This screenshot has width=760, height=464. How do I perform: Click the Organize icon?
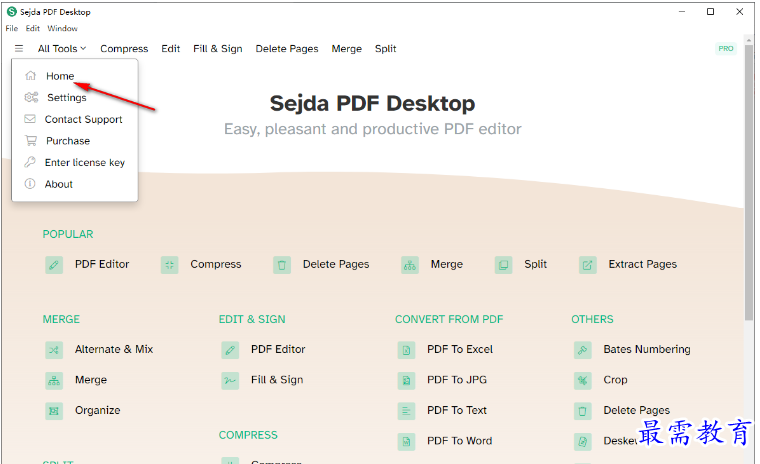click(54, 411)
